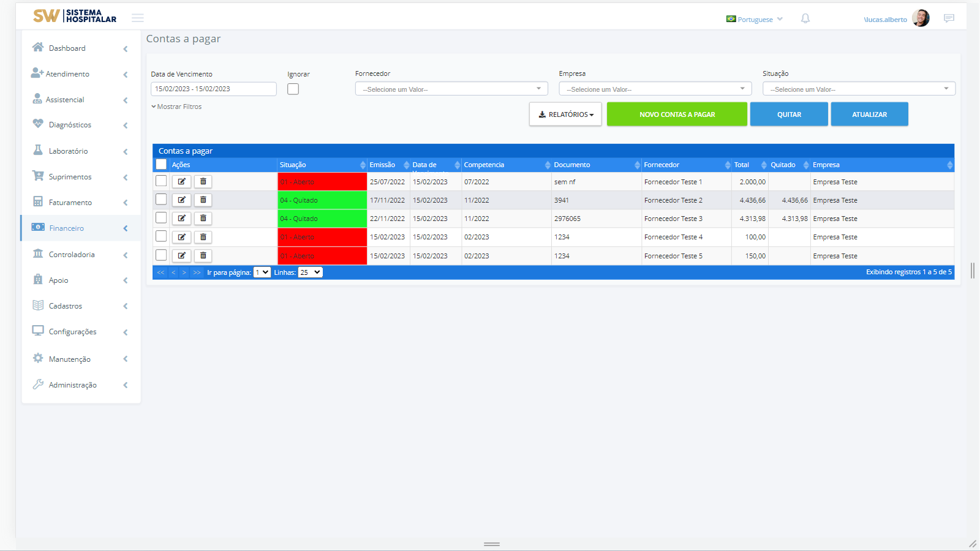This screenshot has width=980, height=551.
Task: Delete the Fornecedor Teste 5 entry
Action: (203, 256)
